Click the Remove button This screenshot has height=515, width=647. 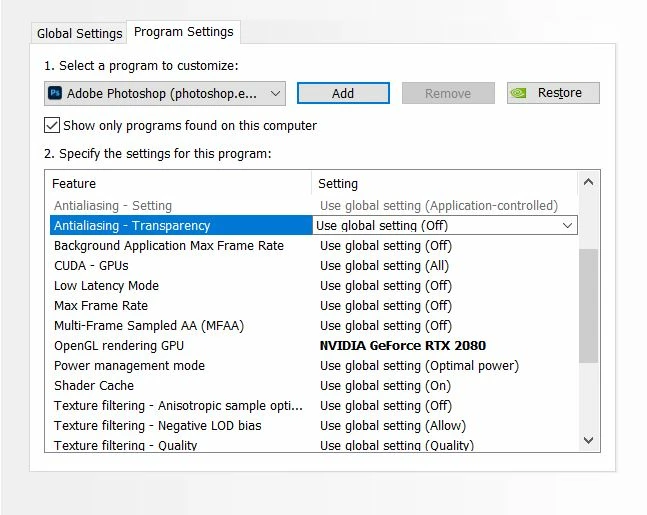coord(448,93)
